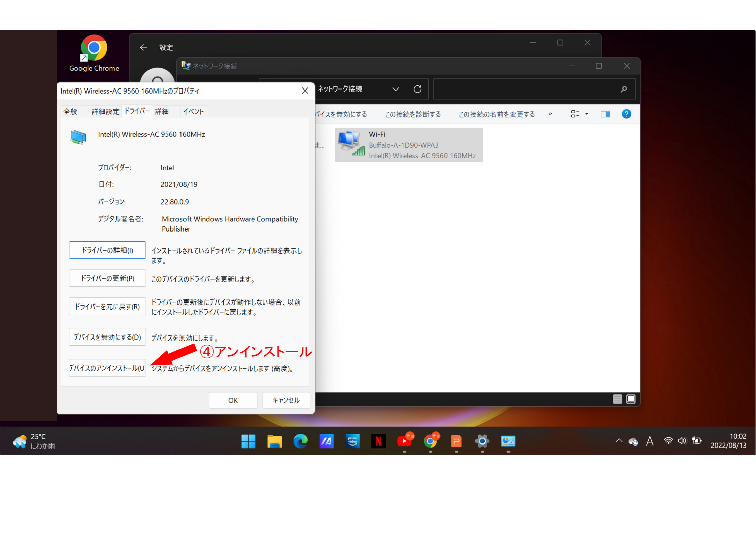
Task: Click the refresh icon in address bar
Action: pyautogui.click(x=417, y=89)
